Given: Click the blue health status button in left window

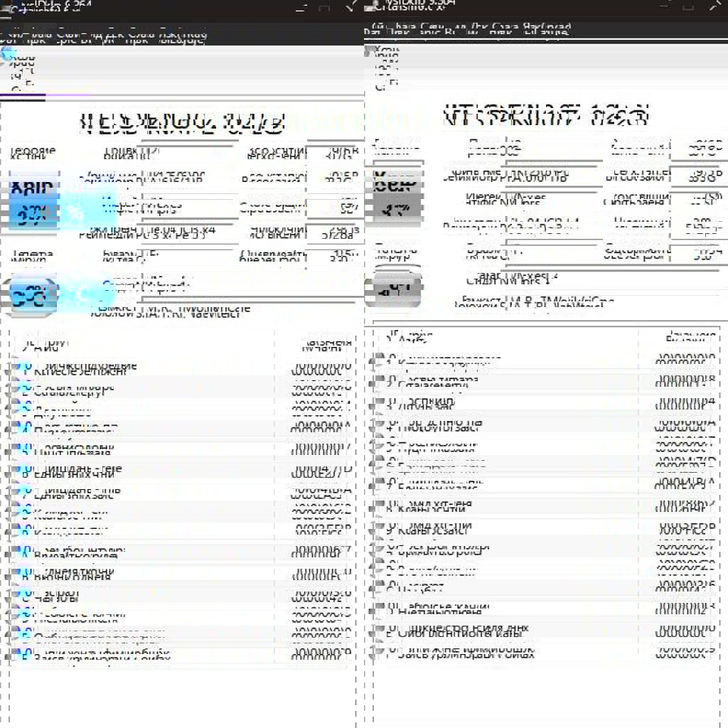Looking at the screenshot, I should tap(32, 201).
